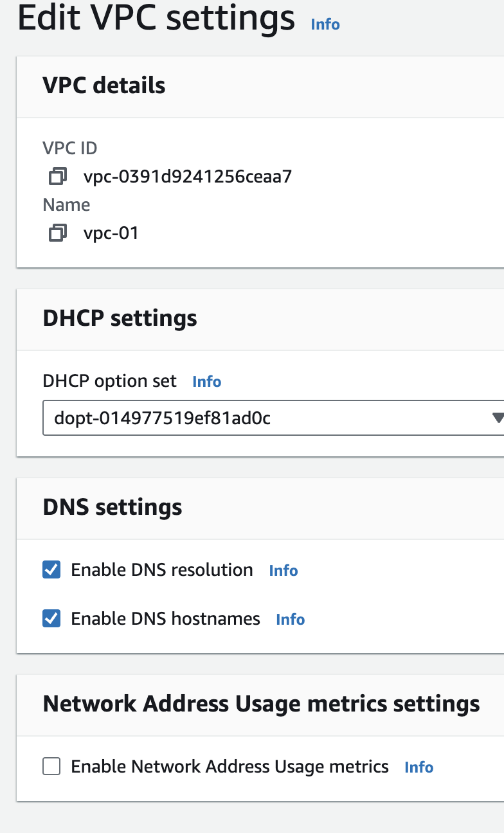
Task: Click the Edit VPC settings page heading
Action: click(x=156, y=19)
